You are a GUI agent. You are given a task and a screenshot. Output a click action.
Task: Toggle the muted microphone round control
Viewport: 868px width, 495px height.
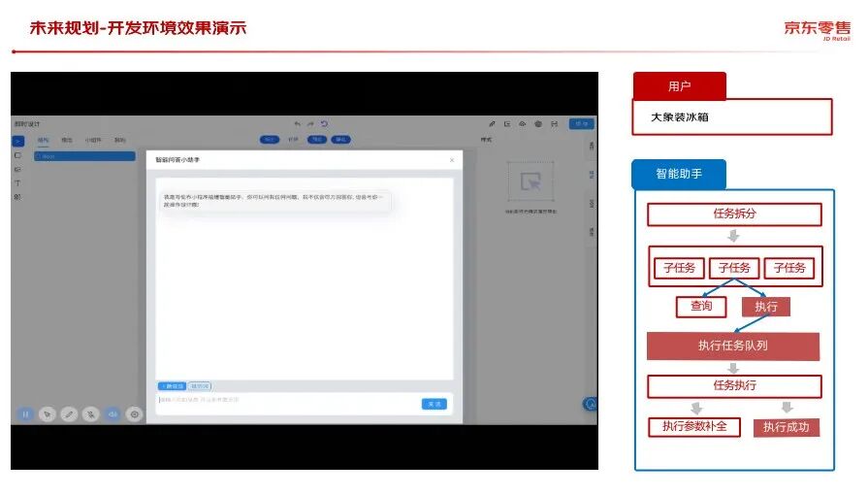[91, 414]
